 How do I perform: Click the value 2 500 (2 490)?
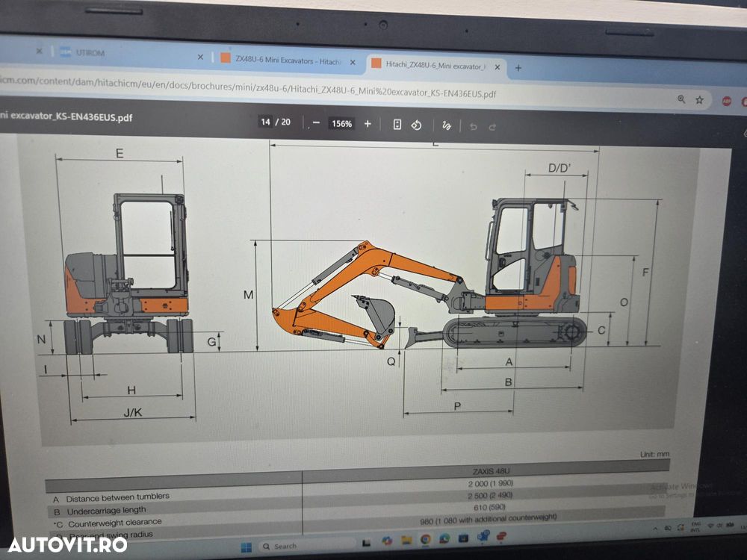(x=490, y=495)
